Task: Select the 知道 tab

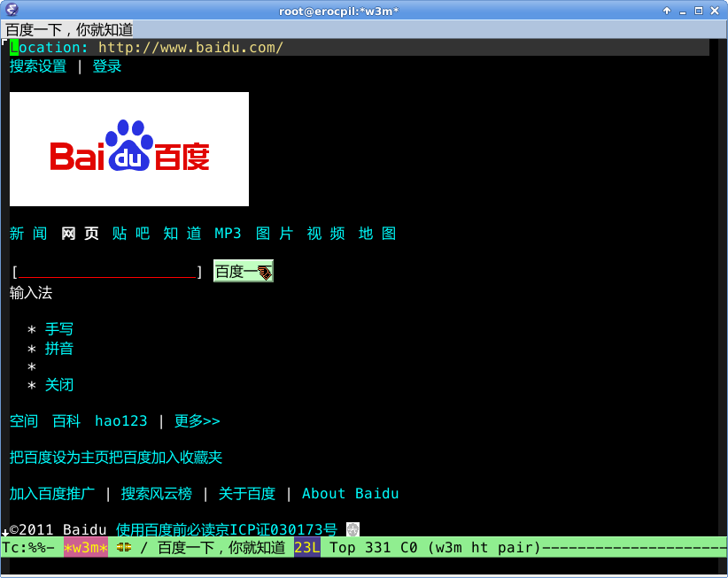Action: [182, 234]
